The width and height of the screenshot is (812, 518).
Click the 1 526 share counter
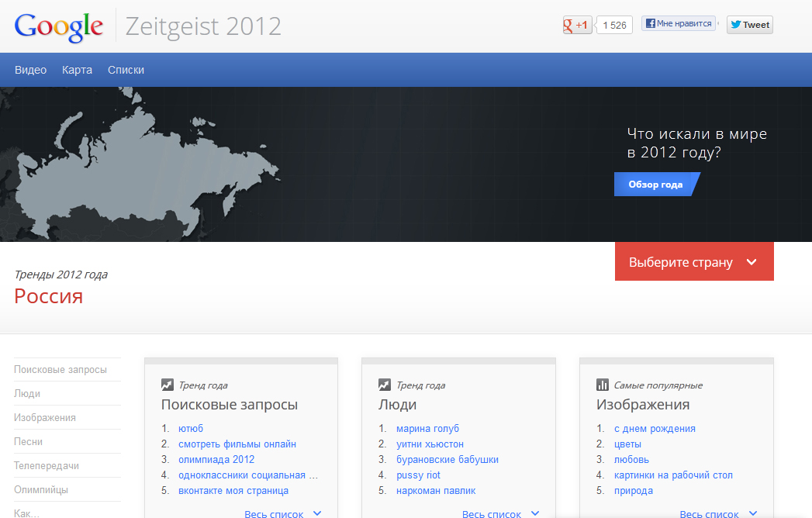click(x=614, y=25)
